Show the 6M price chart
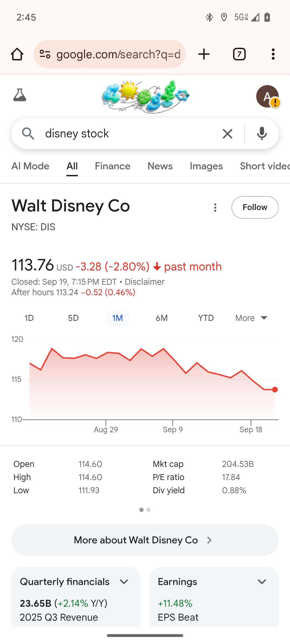Image resolution: width=290 pixels, height=644 pixels. click(162, 318)
